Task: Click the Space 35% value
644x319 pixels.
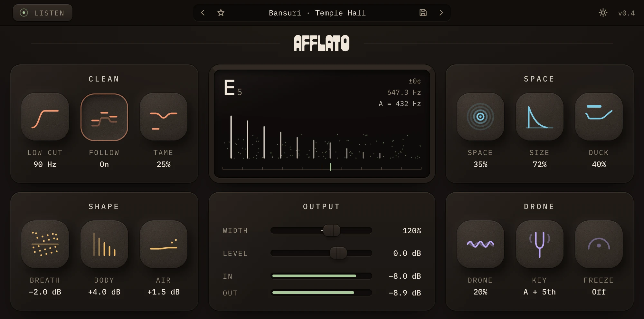Action: 480,164
